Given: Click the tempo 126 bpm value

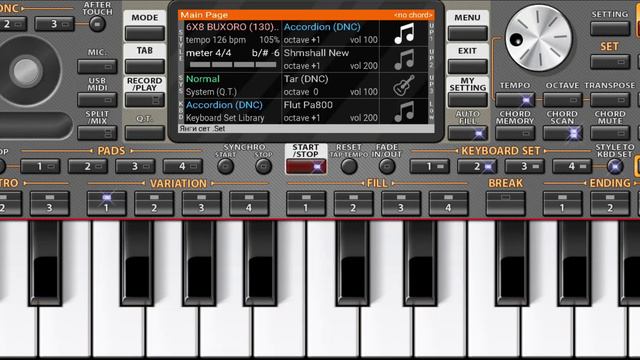Looking at the screenshot, I should coord(216,40).
